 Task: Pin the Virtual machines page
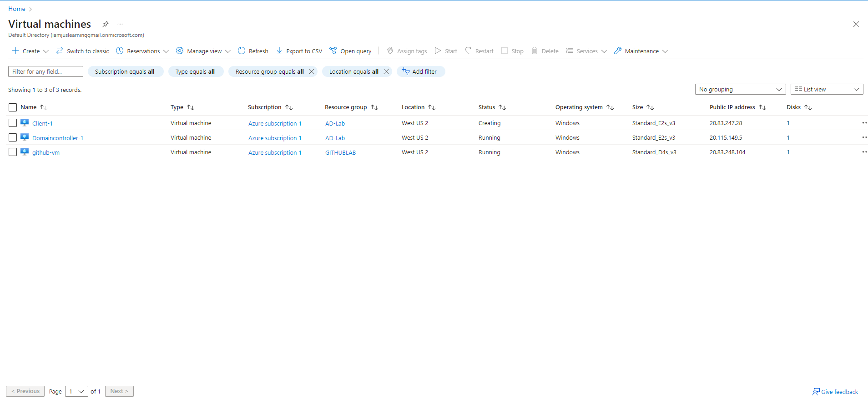[x=106, y=24]
